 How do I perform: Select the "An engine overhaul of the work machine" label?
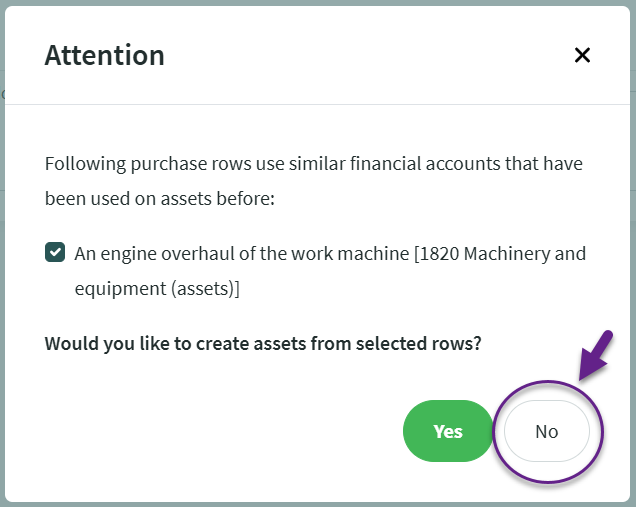(x=242, y=253)
